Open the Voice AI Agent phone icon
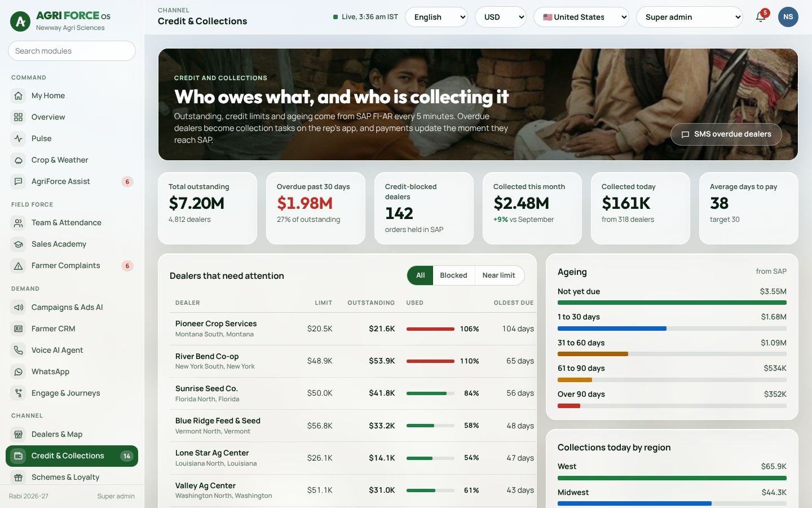Image resolution: width=812 pixels, height=508 pixels. click(x=19, y=351)
